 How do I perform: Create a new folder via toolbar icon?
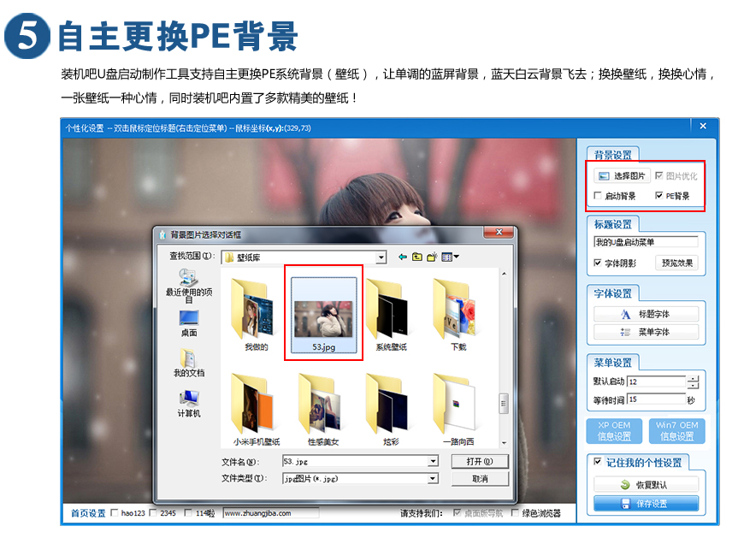coord(432,257)
